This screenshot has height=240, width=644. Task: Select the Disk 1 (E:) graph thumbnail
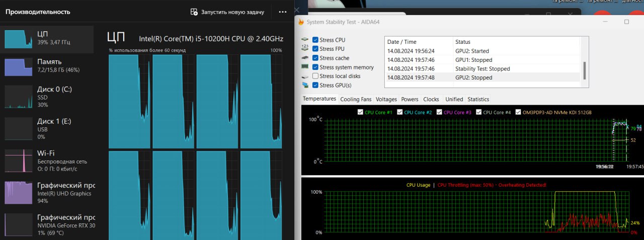19,128
